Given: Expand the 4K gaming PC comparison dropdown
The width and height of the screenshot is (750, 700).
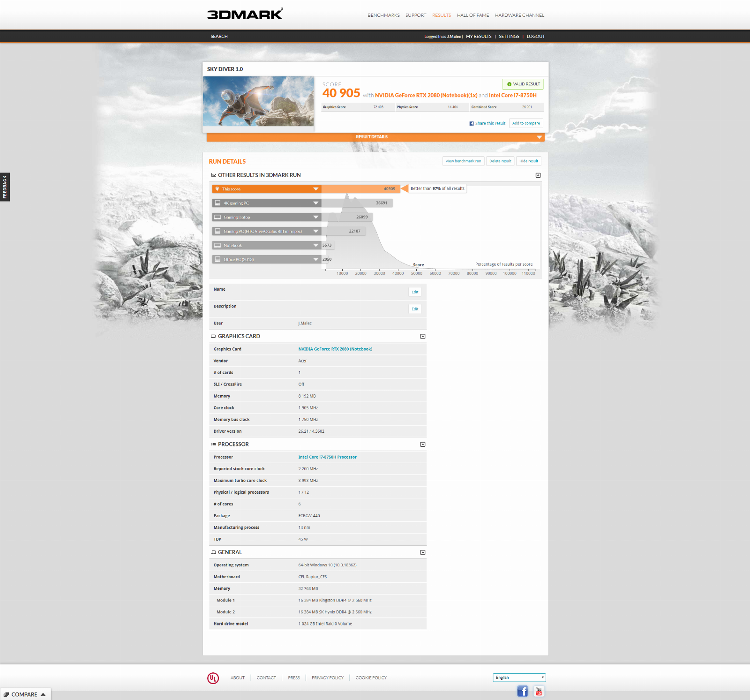Looking at the screenshot, I should 316,203.
